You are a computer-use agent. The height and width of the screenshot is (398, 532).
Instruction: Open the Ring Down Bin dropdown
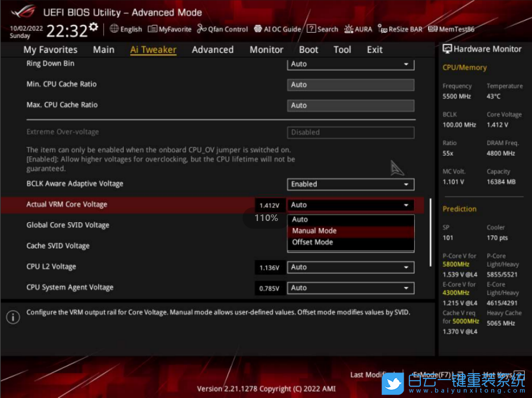(x=350, y=64)
